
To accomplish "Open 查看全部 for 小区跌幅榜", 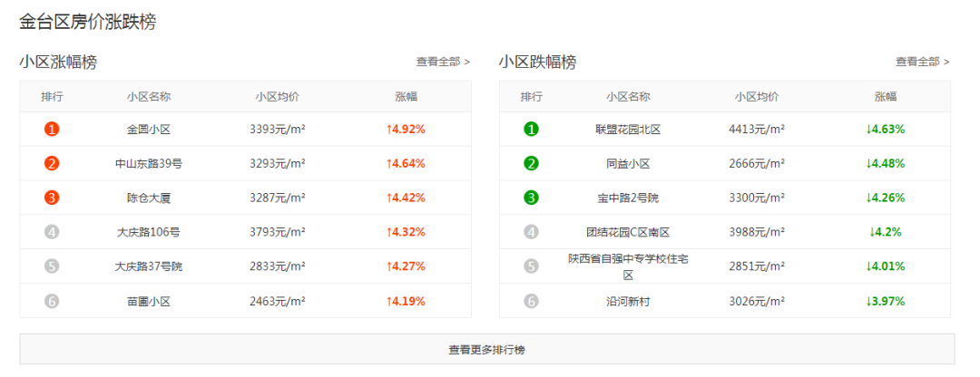I will (923, 62).
